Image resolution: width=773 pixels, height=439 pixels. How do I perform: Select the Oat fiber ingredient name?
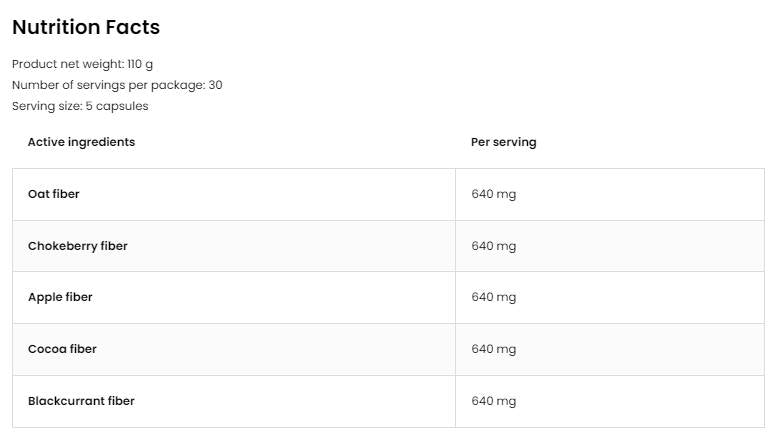coord(53,194)
